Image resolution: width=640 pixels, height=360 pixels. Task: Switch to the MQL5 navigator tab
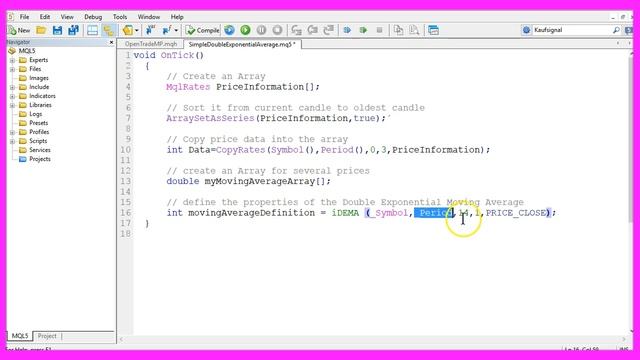click(x=20, y=336)
